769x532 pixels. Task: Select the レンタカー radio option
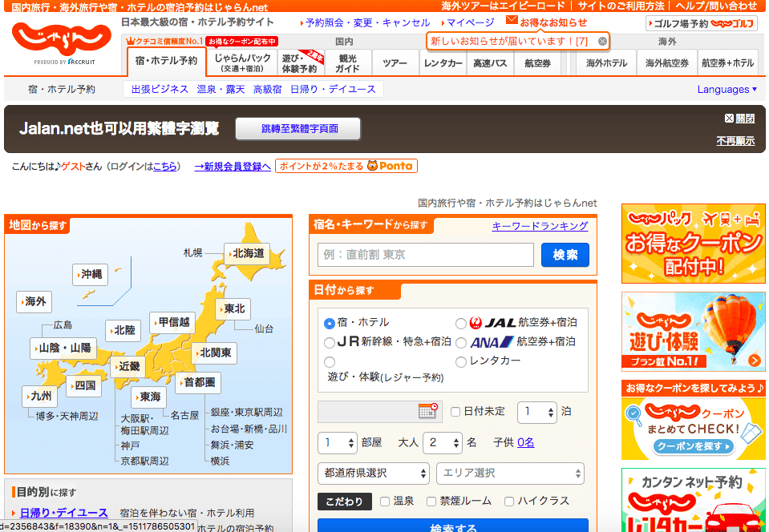pyautogui.click(x=460, y=362)
